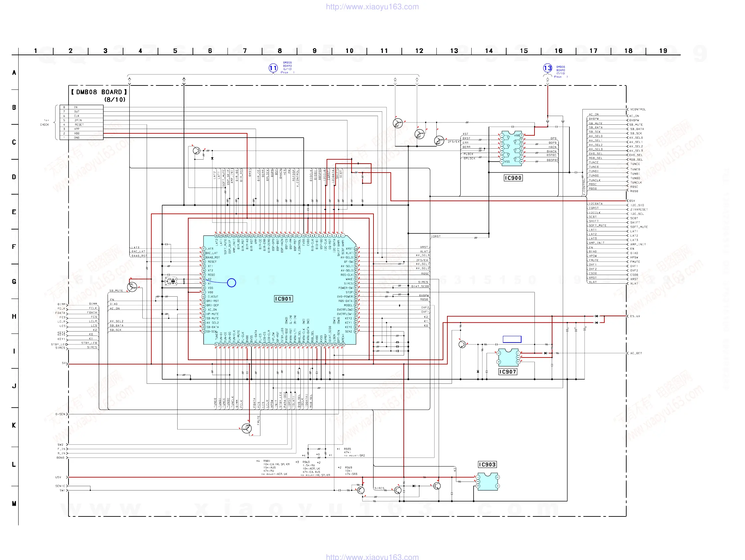This screenshot has height=560, width=745.
Task: Click the IC901 label box
Action: coord(283,299)
